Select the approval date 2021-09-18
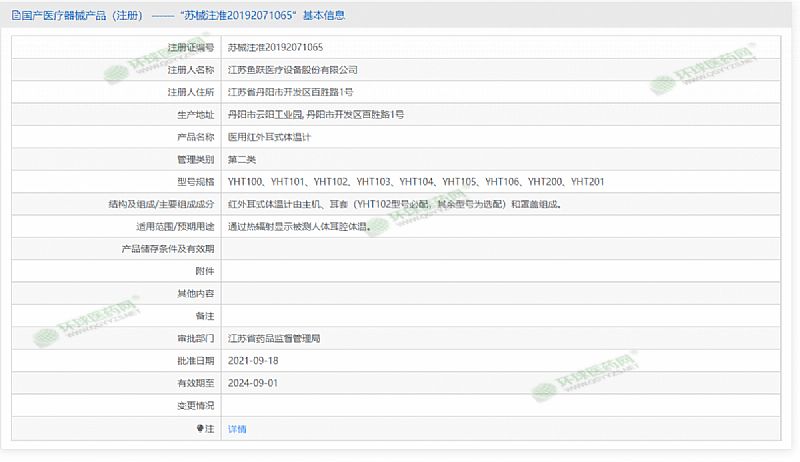This screenshot has height=462, width=800. pos(252,361)
